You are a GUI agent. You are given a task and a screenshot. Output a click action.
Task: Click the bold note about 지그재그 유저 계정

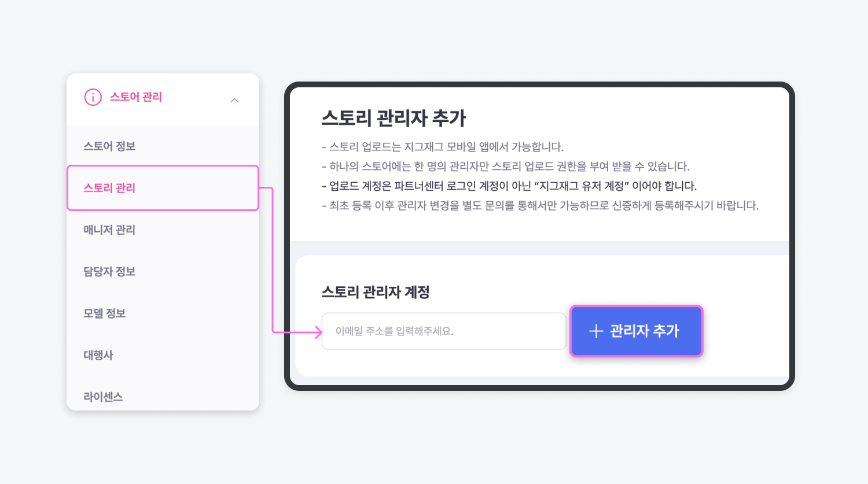pos(509,186)
